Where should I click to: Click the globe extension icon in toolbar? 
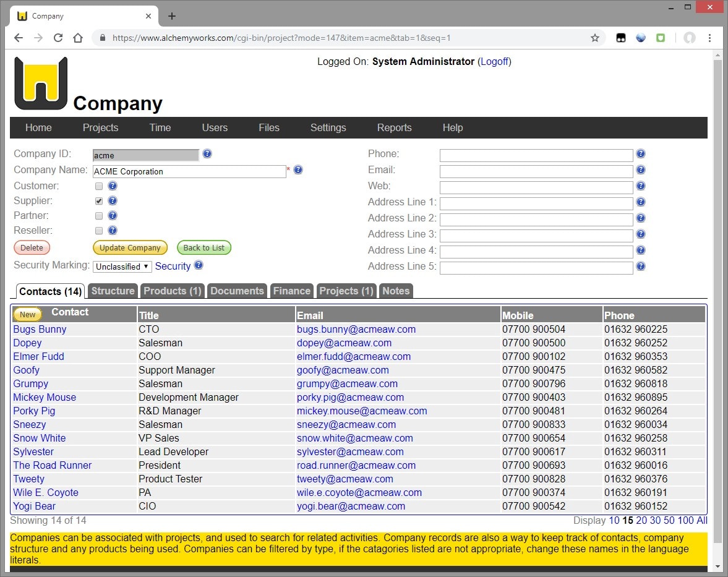coord(641,38)
